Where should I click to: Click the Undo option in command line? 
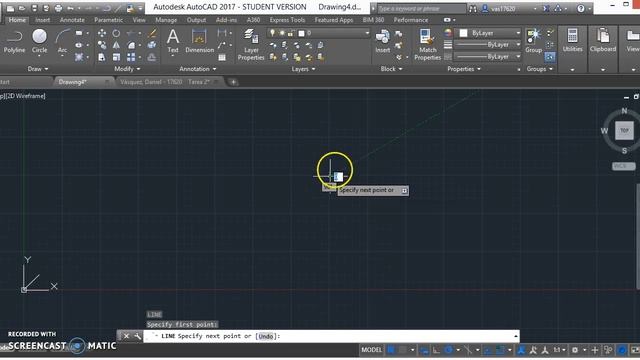(266, 336)
